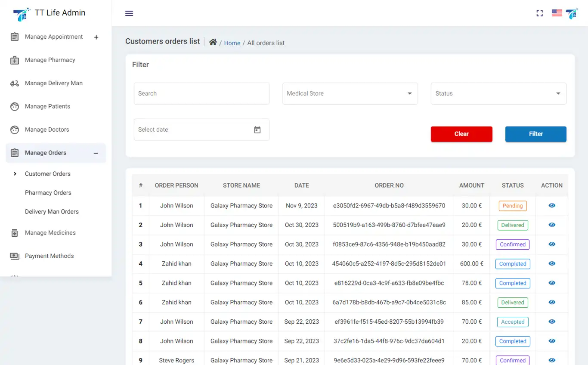
Task: Click into the Search input field
Action: click(x=201, y=93)
